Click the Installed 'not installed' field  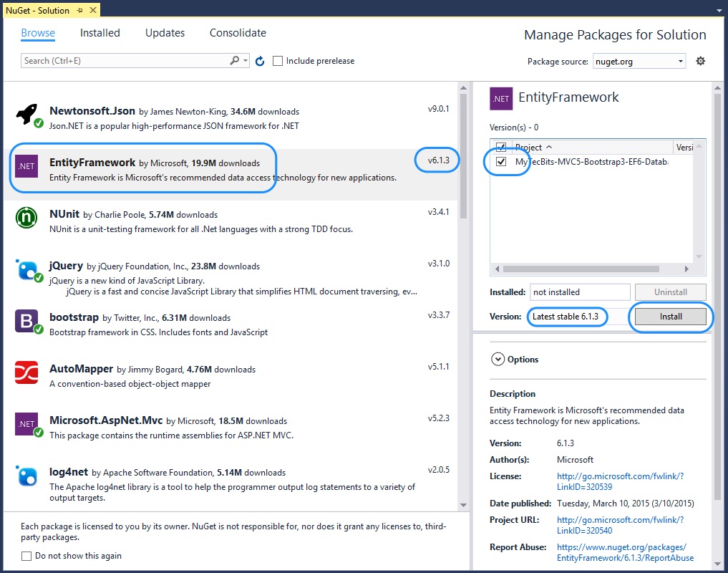[x=579, y=292]
